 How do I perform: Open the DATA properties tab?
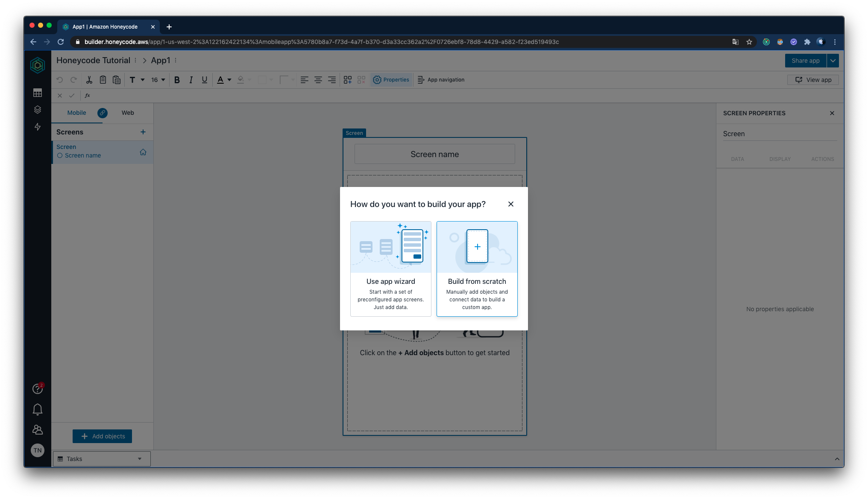coord(737,159)
